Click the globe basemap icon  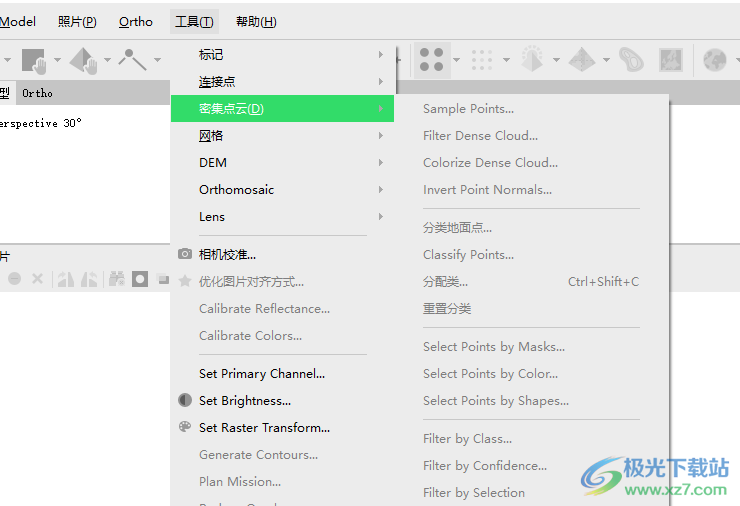click(715, 60)
